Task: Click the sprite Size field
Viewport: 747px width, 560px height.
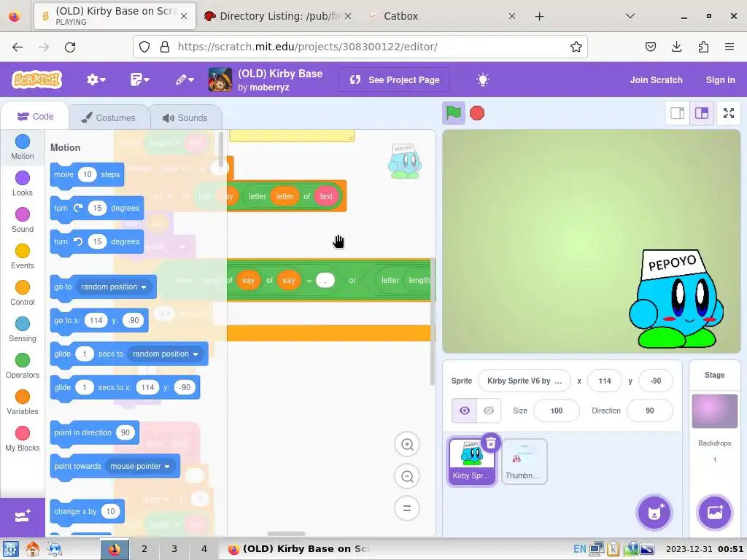Action: click(557, 411)
